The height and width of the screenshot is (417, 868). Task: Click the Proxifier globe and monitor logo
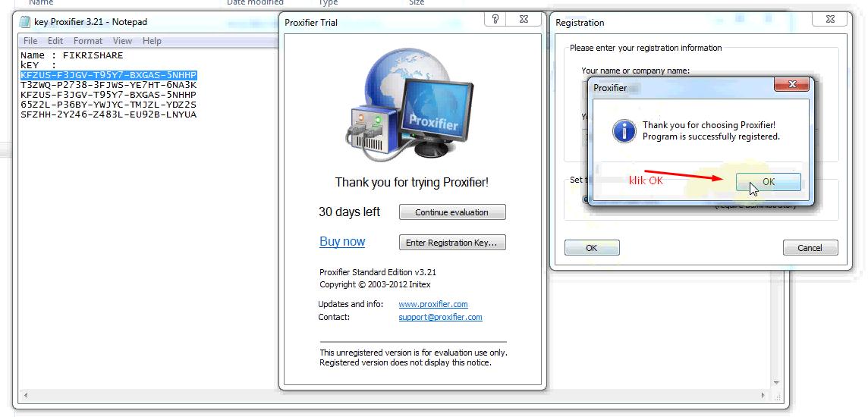point(410,105)
